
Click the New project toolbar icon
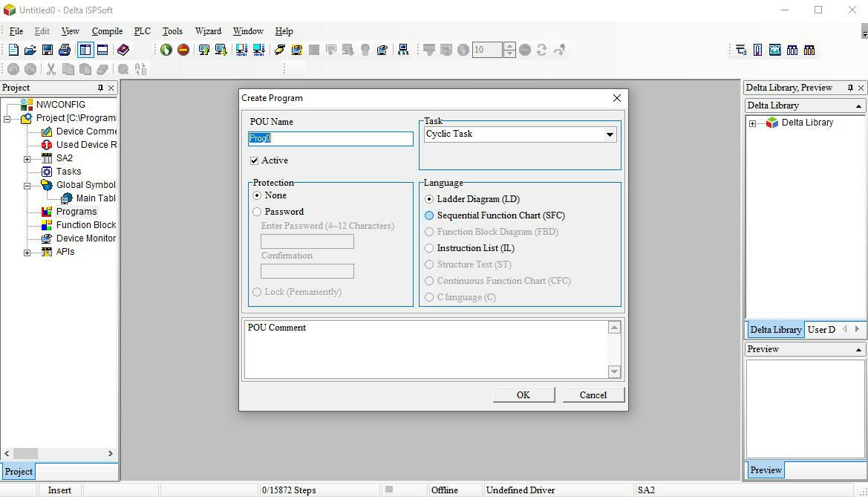pos(13,50)
